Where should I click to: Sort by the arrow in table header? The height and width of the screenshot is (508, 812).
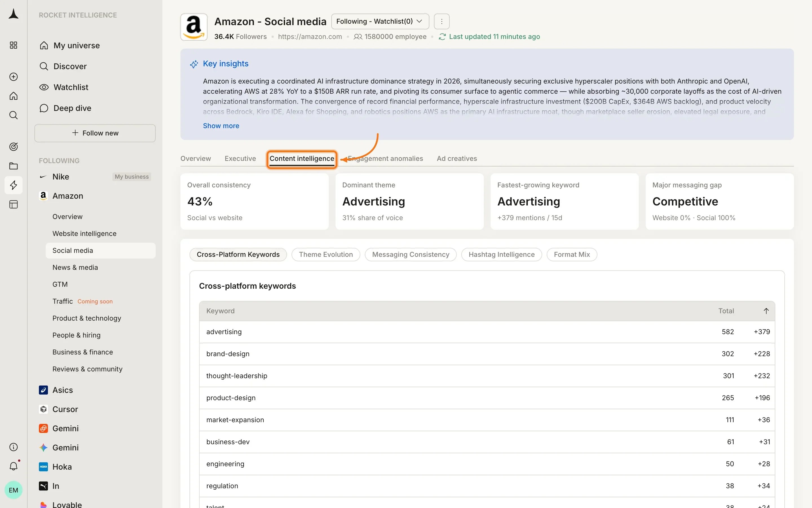coord(766,311)
